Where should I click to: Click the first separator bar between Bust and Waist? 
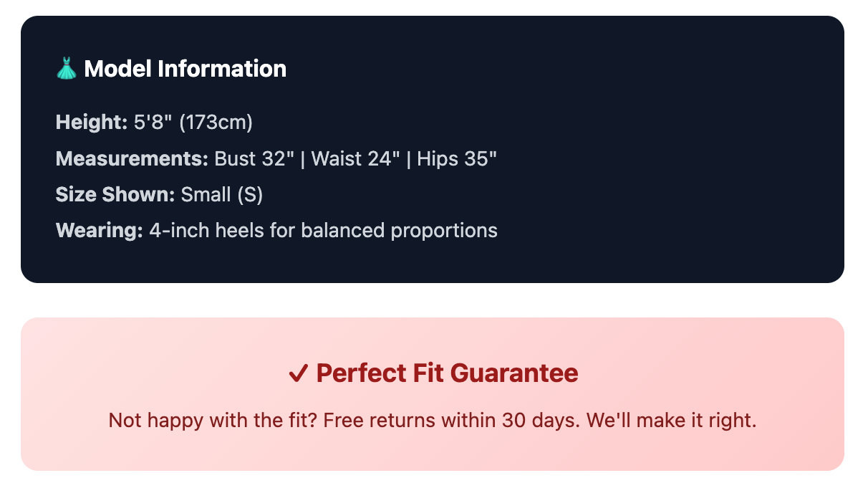[x=303, y=158]
